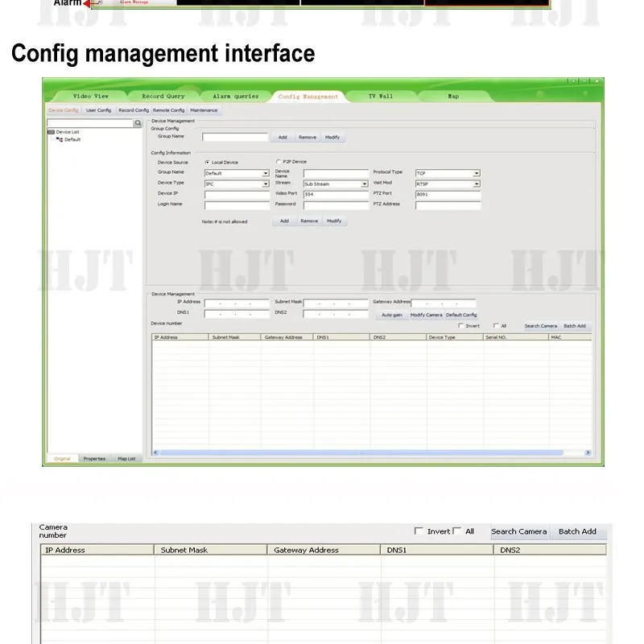Image resolution: width=644 pixels, height=644 pixels.
Task: Select the Device List root icon
Action: click(x=52, y=132)
